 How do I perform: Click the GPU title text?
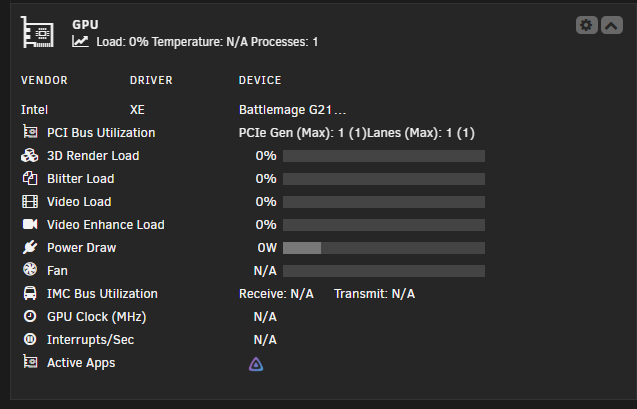click(x=85, y=24)
